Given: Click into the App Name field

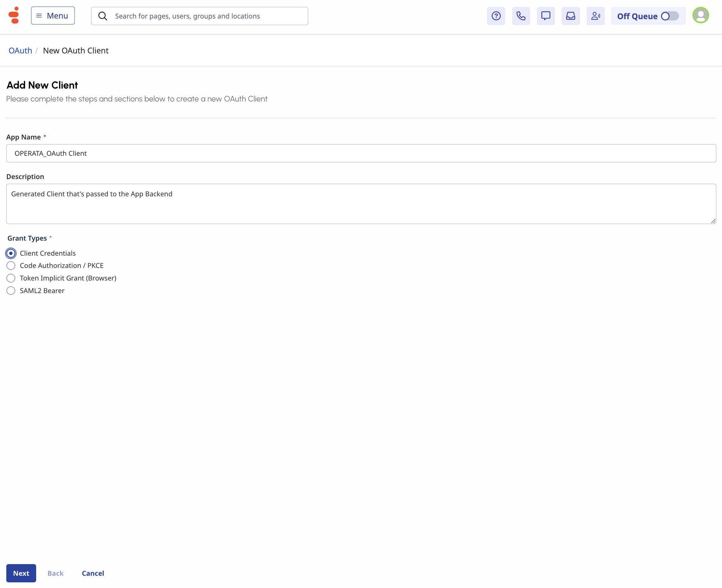Looking at the screenshot, I should point(361,153).
